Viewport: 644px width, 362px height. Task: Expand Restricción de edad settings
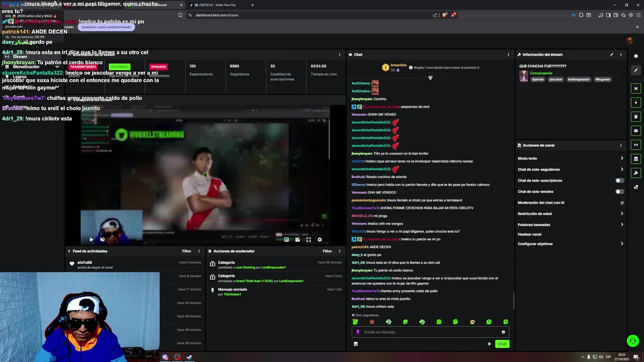(571, 214)
